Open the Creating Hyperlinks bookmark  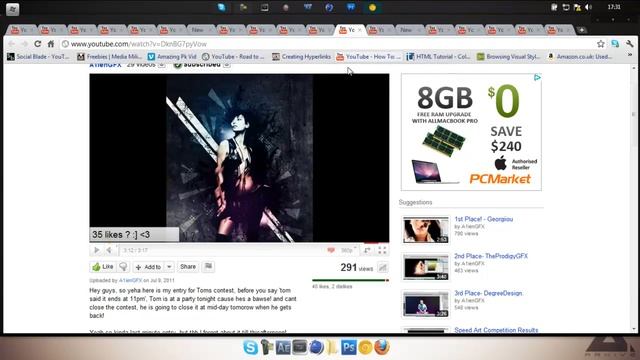[x=301, y=57]
